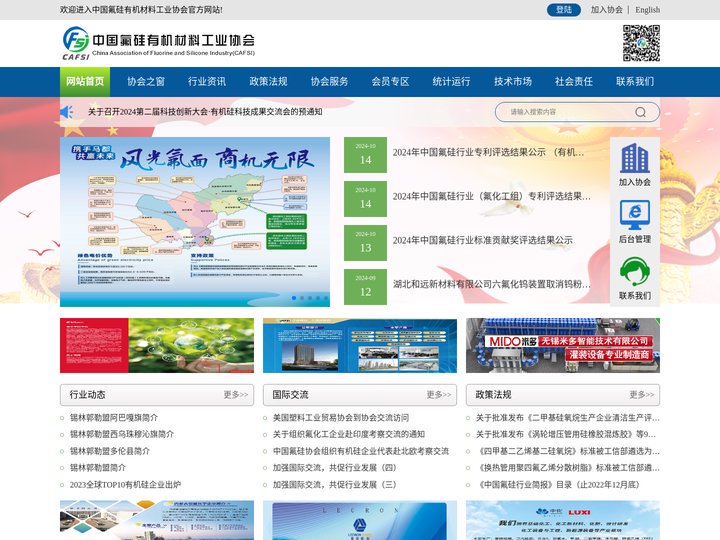Open 2024年中国氟硅行业专利评选结果公示（有机… news
This screenshot has height=540, width=720.
489,152
